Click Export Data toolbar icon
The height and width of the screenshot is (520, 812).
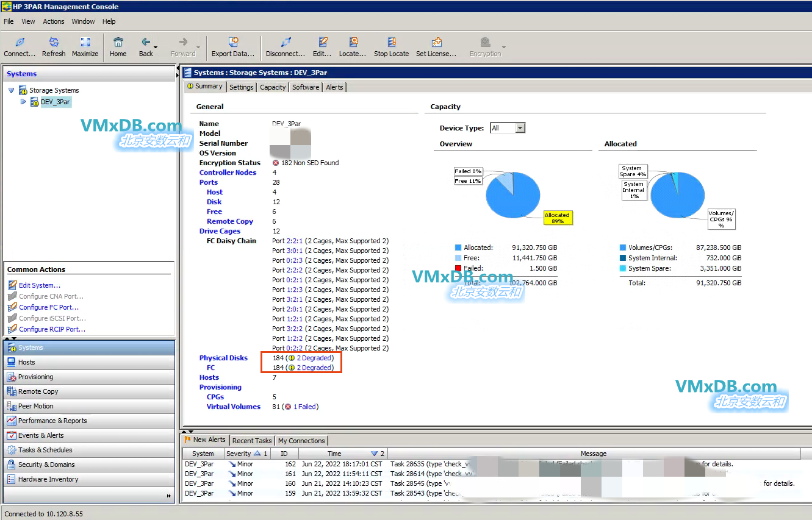pos(233,42)
